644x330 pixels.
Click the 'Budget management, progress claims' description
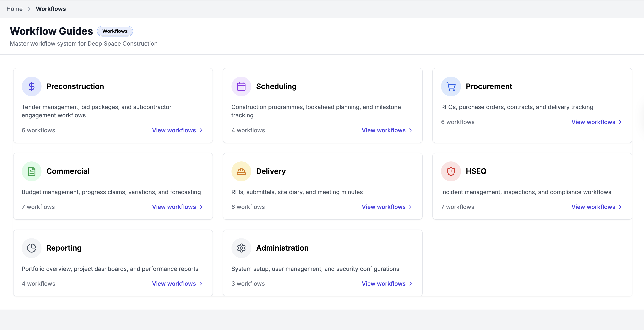click(x=111, y=192)
